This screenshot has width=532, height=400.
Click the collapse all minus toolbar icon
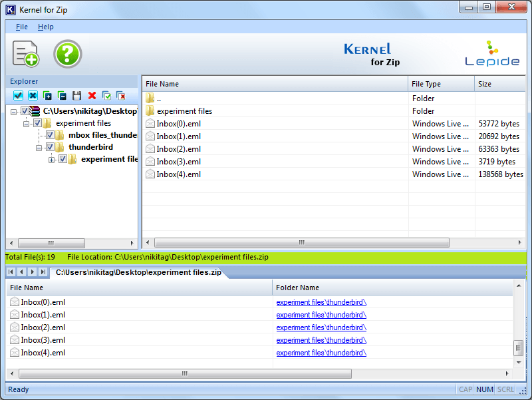(62, 96)
